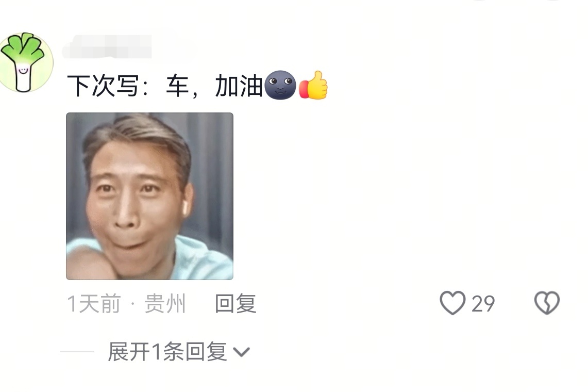Tap the word 加油 in the comment
Viewport: 588px width, 392px height.
239,86
